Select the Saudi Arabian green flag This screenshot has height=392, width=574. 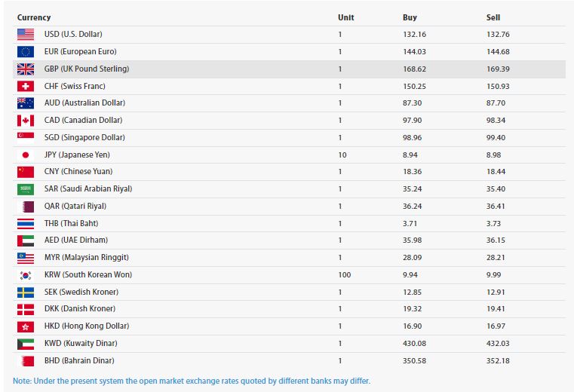coord(26,189)
